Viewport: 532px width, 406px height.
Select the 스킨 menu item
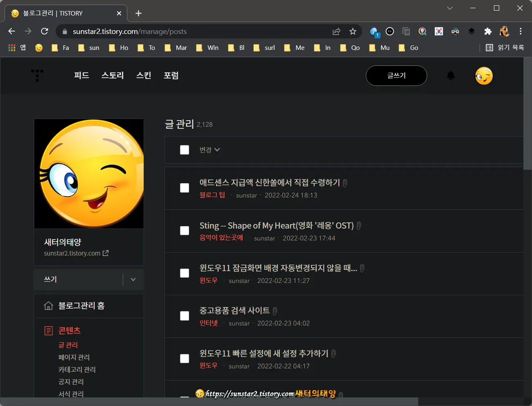[144, 75]
